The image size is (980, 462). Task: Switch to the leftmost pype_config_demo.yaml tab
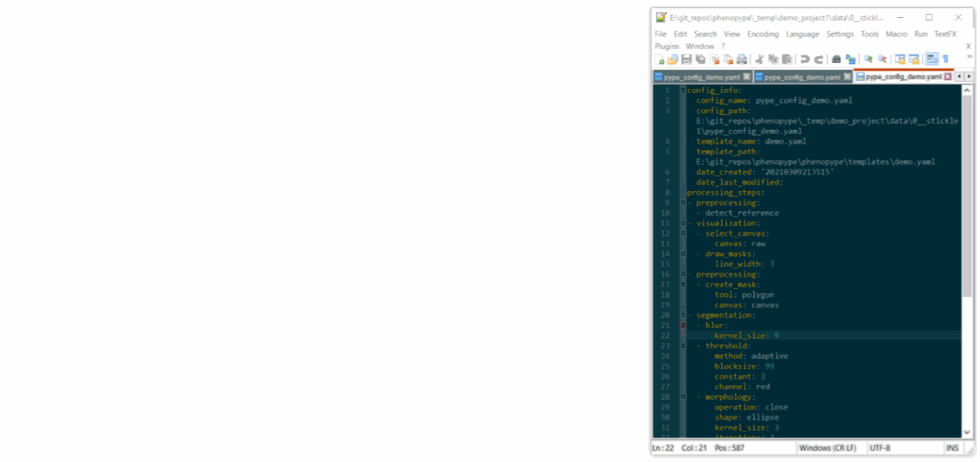[702, 77]
